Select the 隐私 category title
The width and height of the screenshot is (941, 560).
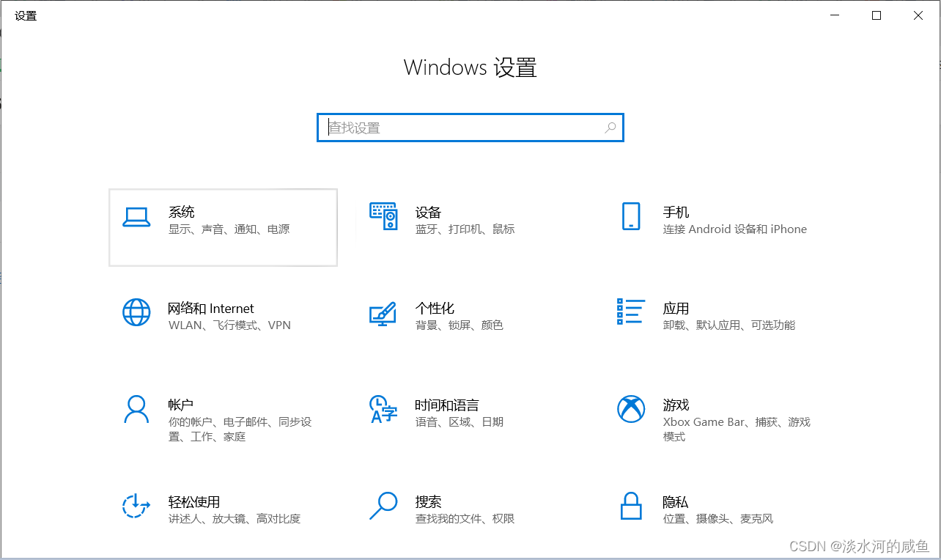click(x=676, y=502)
